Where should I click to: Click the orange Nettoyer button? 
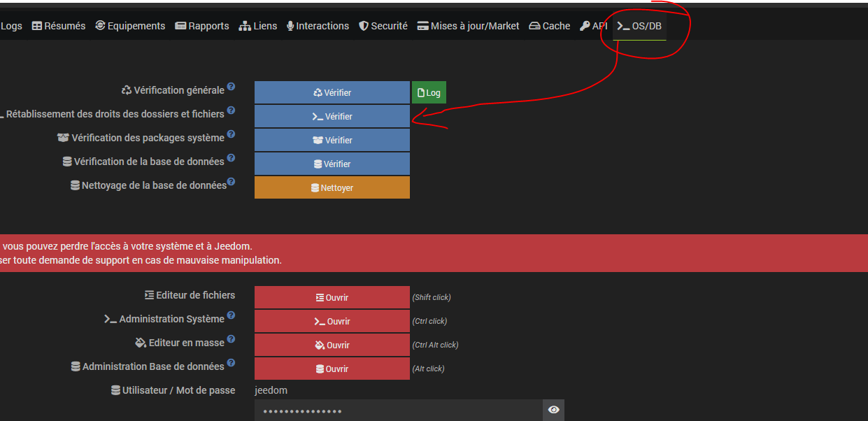(x=332, y=187)
